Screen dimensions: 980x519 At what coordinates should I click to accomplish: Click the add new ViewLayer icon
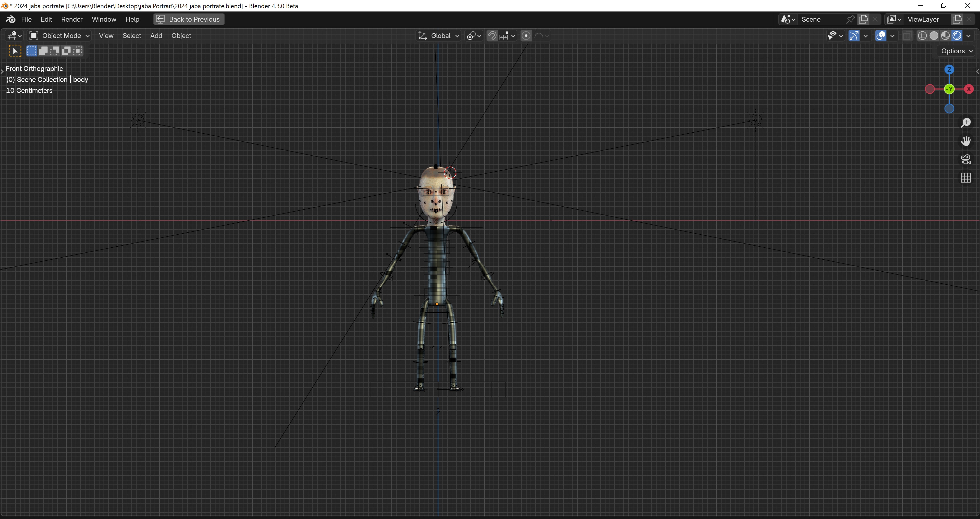point(957,19)
